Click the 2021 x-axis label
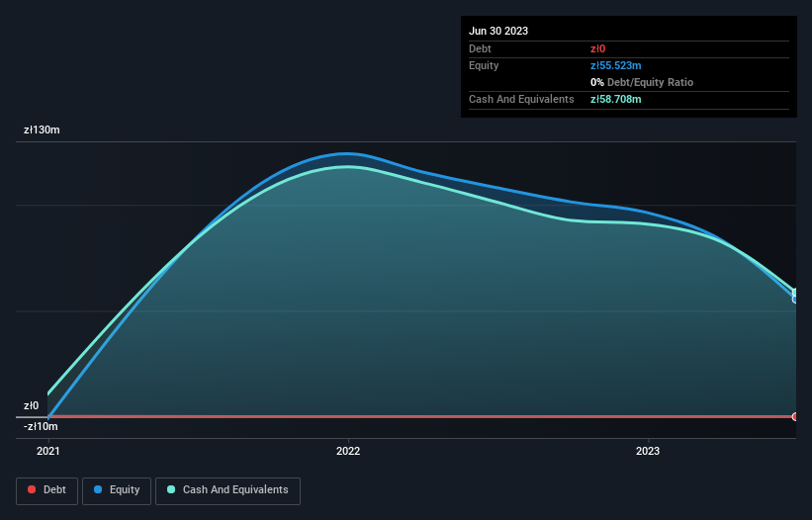This screenshot has height=520, width=812. [x=48, y=451]
